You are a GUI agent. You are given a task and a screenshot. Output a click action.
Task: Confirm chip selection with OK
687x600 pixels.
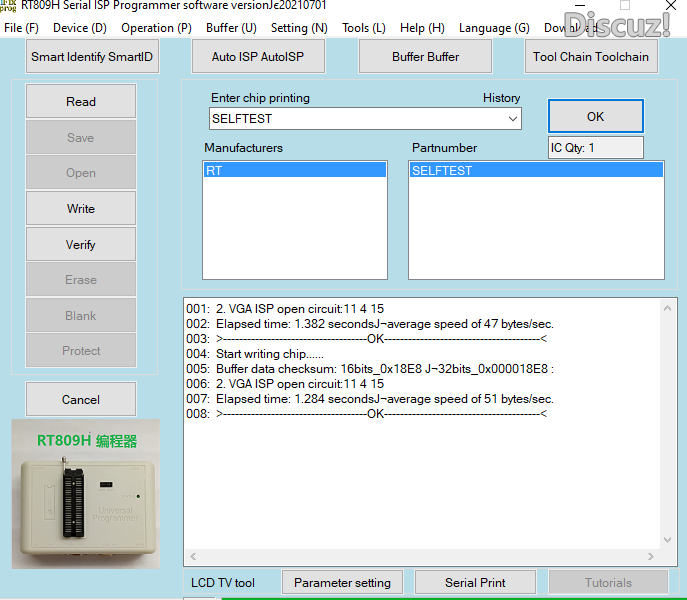[x=595, y=117]
